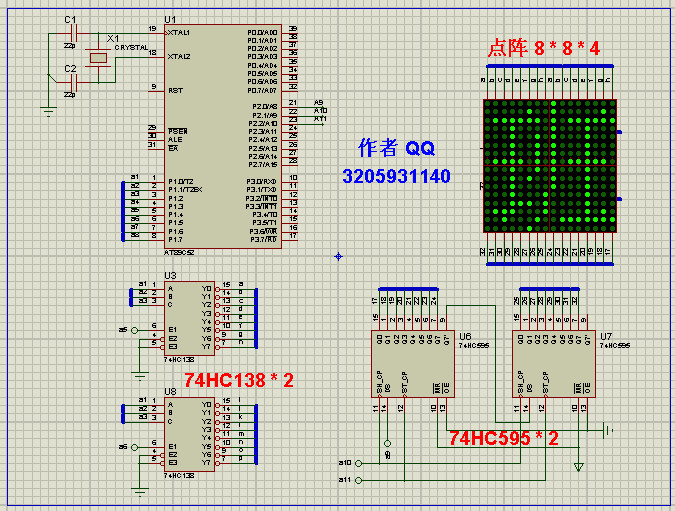Select the a9 terminal circle below U6

click(x=387, y=443)
